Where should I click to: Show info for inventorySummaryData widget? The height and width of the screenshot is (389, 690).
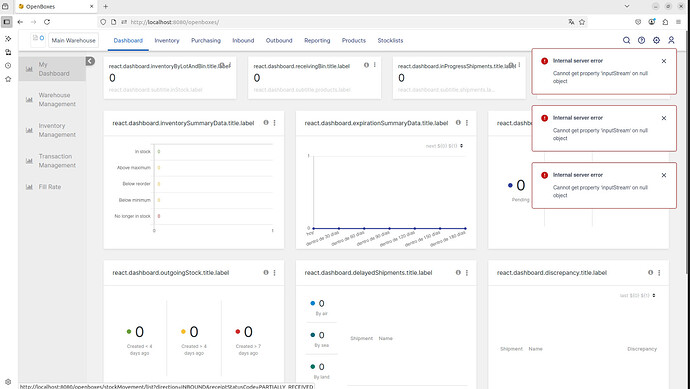[x=266, y=123]
